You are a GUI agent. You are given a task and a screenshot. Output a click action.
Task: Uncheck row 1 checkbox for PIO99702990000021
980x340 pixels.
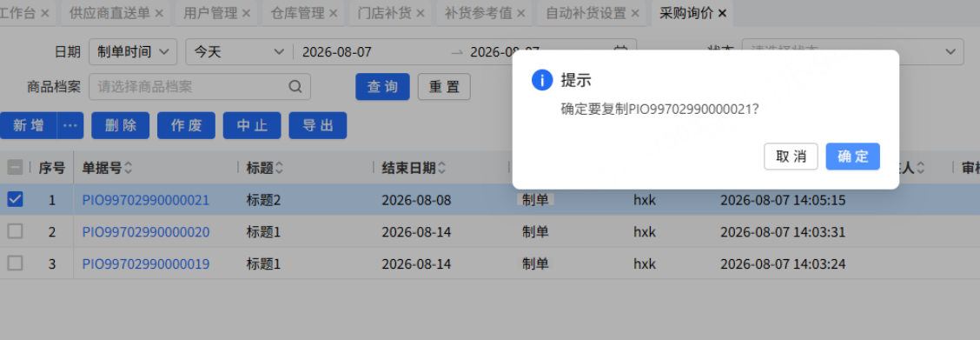point(15,199)
